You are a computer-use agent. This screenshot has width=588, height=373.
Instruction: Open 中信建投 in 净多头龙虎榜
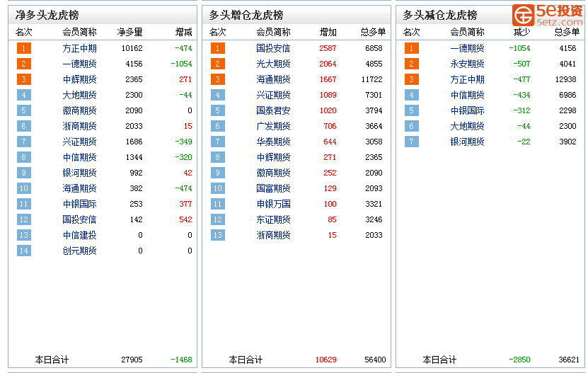[x=79, y=235]
